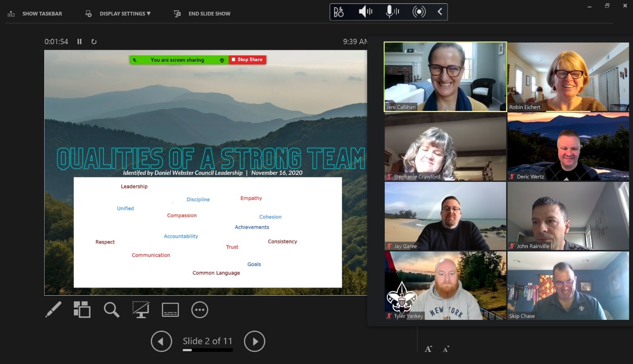Click Qualities of a Strong Team title

[211, 158]
